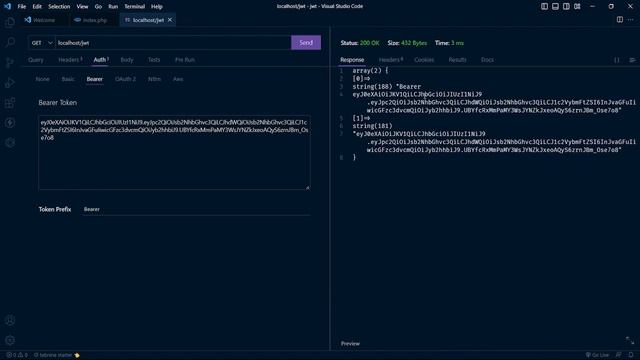Screen dimensions: 640x360
Task: Select Ntlm auth type
Action: (154, 79)
